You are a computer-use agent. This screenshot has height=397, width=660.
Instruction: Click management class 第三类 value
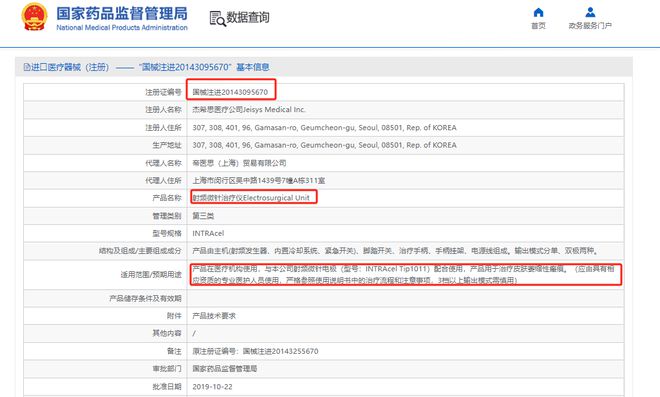[203, 216]
